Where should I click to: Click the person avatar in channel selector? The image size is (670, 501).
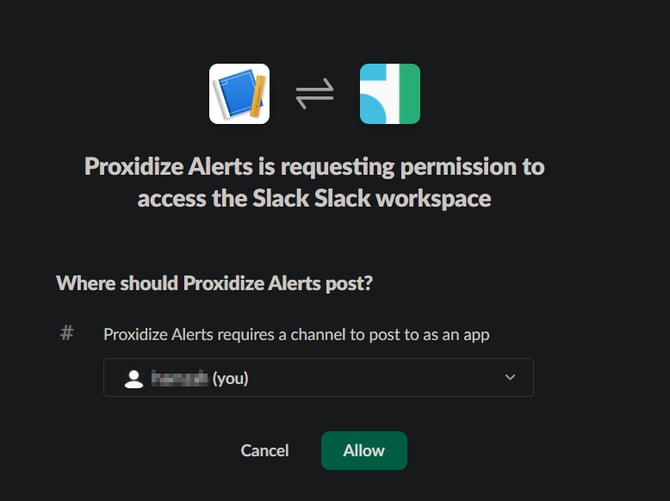tap(134, 379)
